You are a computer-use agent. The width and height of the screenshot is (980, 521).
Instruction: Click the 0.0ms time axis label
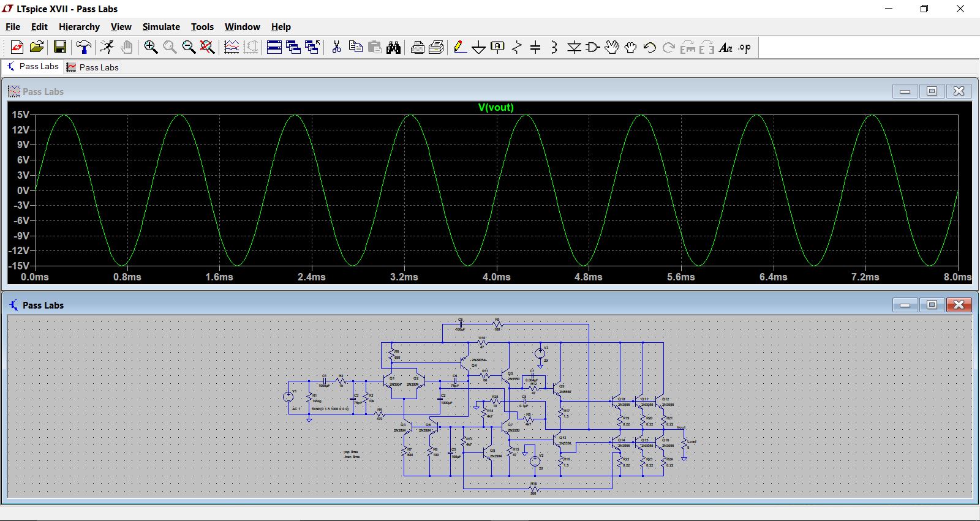pyautogui.click(x=35, y=277)
